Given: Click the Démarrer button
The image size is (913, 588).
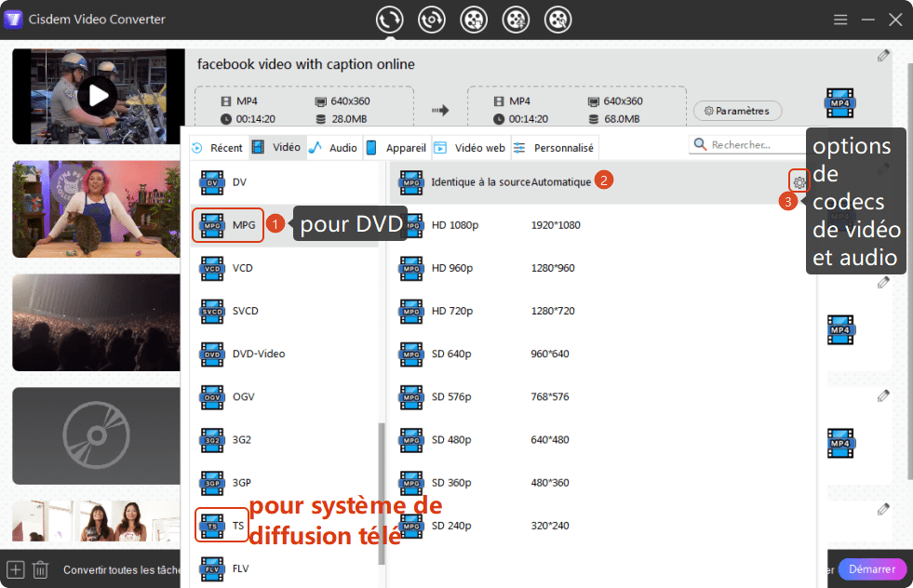Looking at the screenshot, I should [872, 569].
